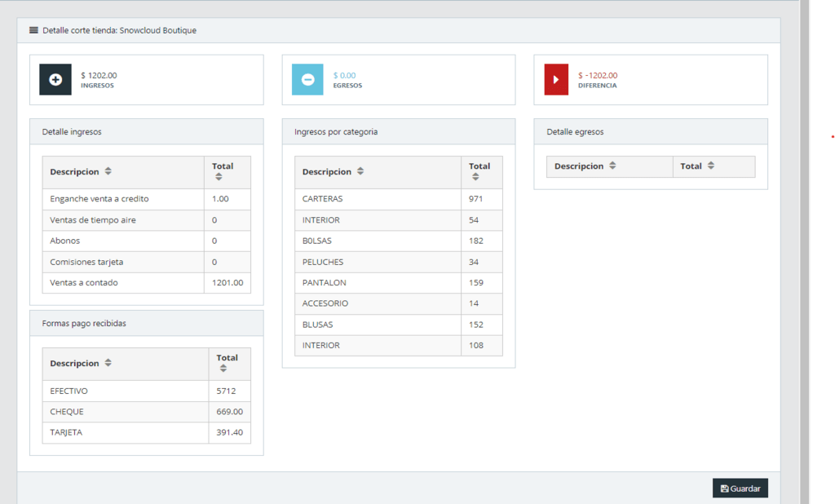Screen dimensions: 835x504
Task: Sort Ingresos por categoria by Descripcion arrows
Action: [360, 172]
